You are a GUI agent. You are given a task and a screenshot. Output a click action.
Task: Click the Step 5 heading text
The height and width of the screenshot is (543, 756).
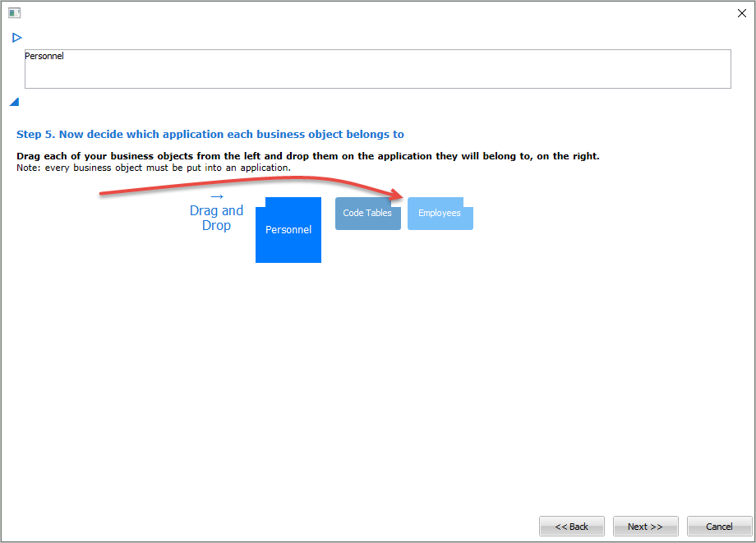[210, 134]
